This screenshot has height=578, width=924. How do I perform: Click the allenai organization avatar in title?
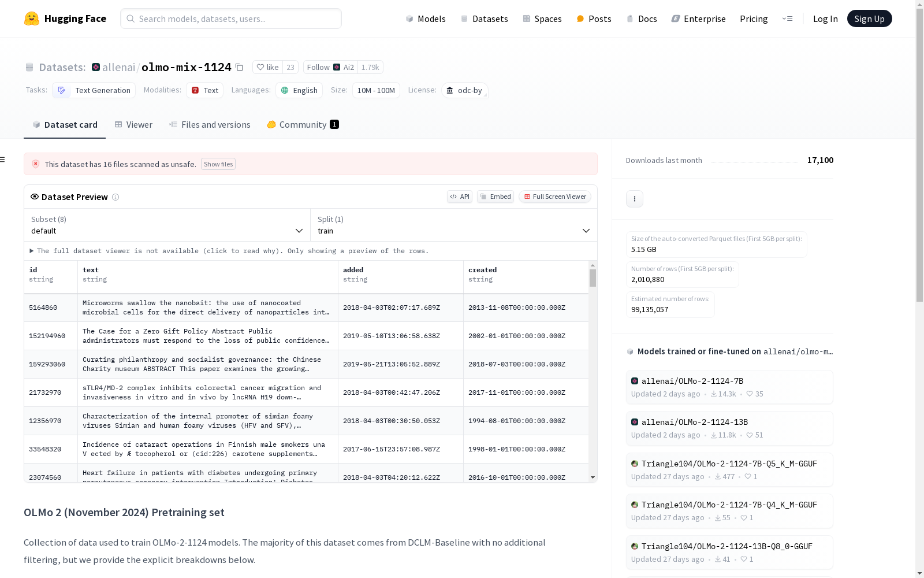[96, 67]
